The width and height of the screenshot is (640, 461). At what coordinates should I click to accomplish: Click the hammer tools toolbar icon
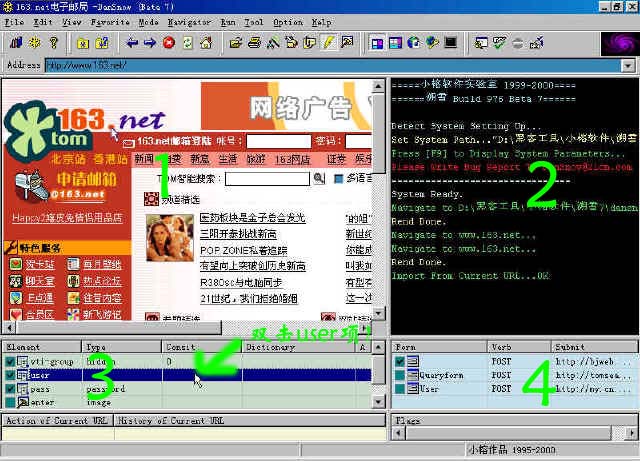coord(273,42)
